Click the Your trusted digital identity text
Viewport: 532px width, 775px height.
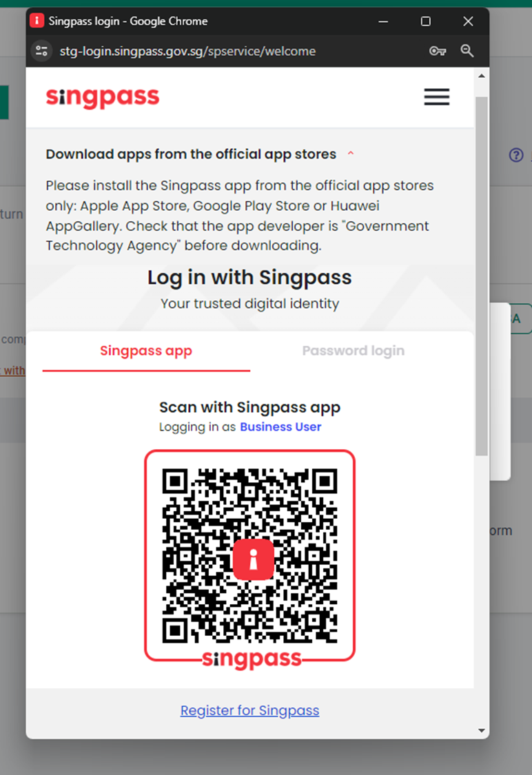(249, 304)
